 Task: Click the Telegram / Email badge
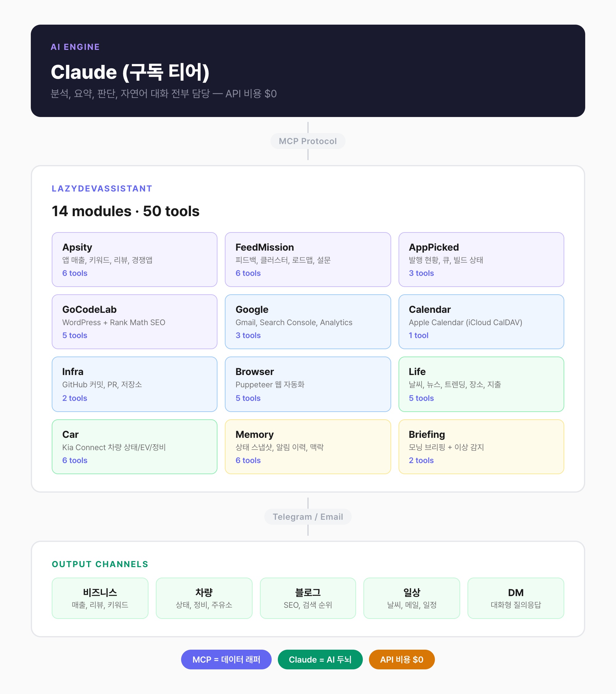[308, 517]
